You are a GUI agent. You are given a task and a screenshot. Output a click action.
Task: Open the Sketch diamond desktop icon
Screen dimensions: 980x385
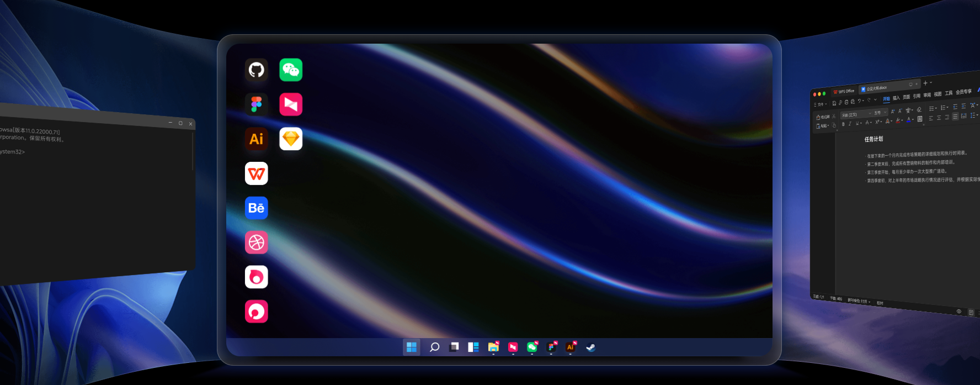291,139
